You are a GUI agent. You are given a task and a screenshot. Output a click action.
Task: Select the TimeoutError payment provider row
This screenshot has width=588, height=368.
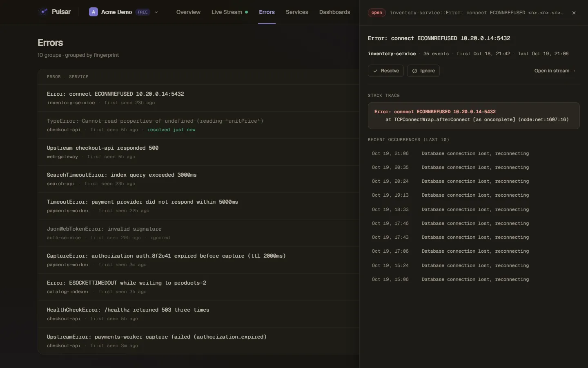198,206
